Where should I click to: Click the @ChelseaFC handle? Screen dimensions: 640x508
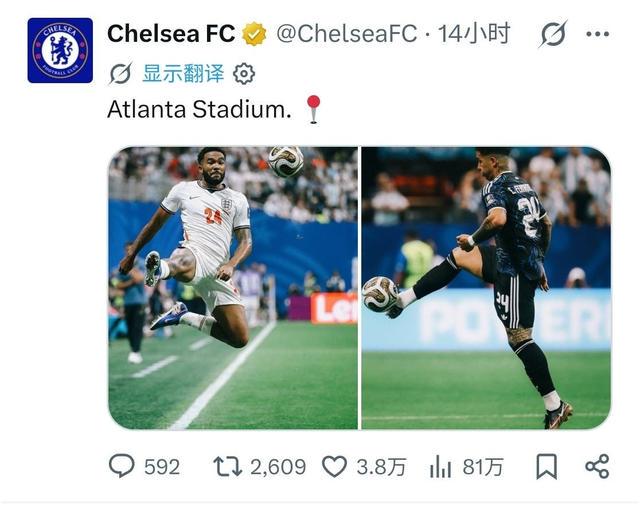pyautogui.click(x=347, y=33)
